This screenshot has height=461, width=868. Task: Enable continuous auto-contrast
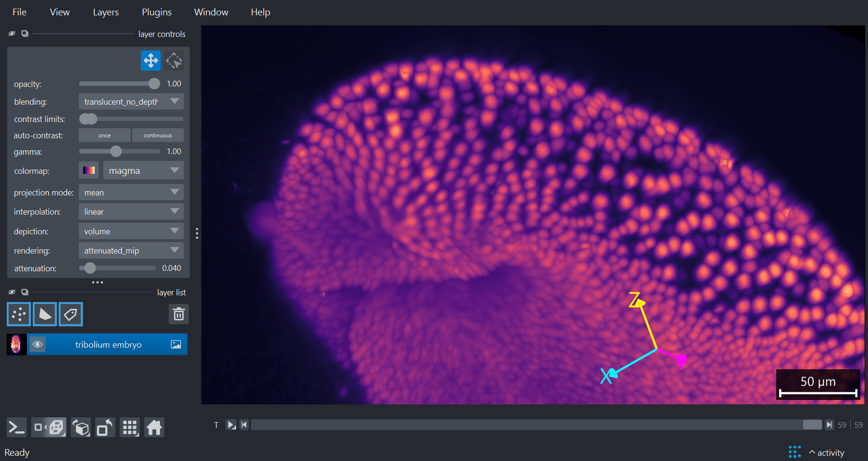pos(158,135)
